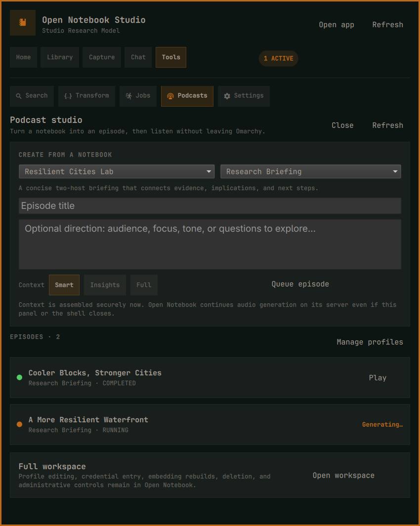This screenshot has height=526, width=420.
Task: Click the green status dot for Cooler Blocks
Action: click(19, 377)
